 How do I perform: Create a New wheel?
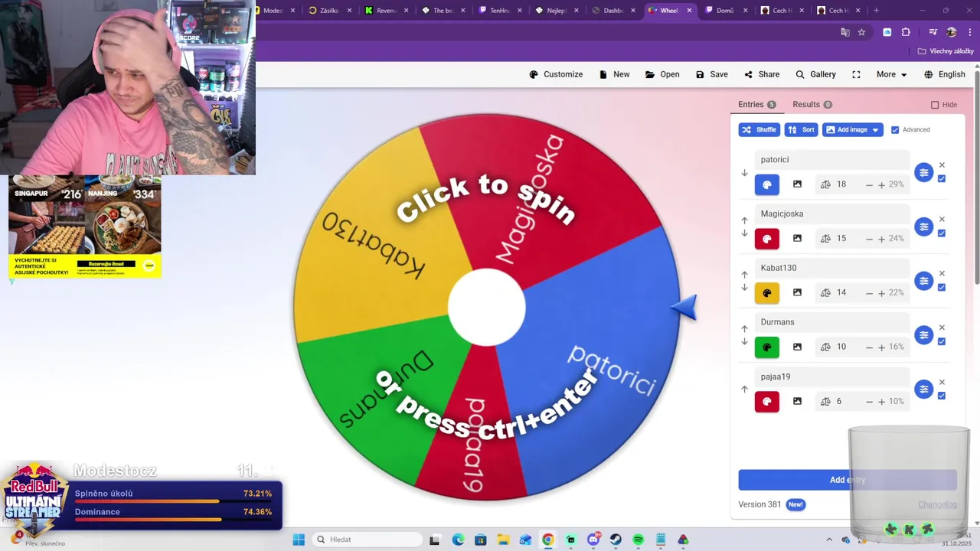coord(614,74)
